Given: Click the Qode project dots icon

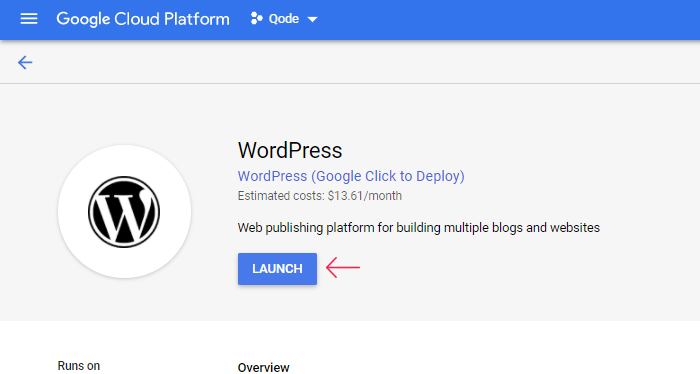Looking at the screenshot, I should click(256, 18).
